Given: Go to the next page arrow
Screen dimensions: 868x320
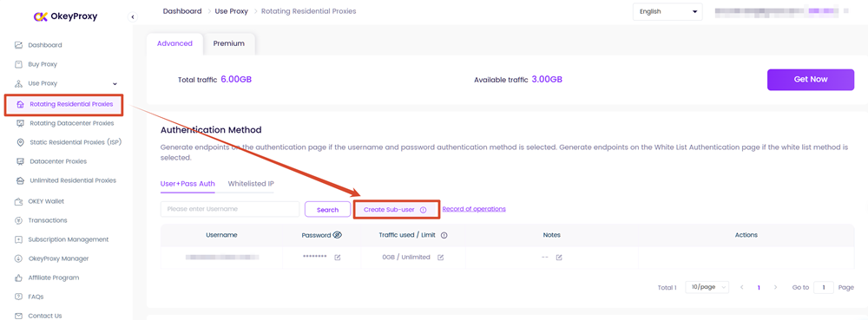Looking at the screenshot, I should pos(775,287).
